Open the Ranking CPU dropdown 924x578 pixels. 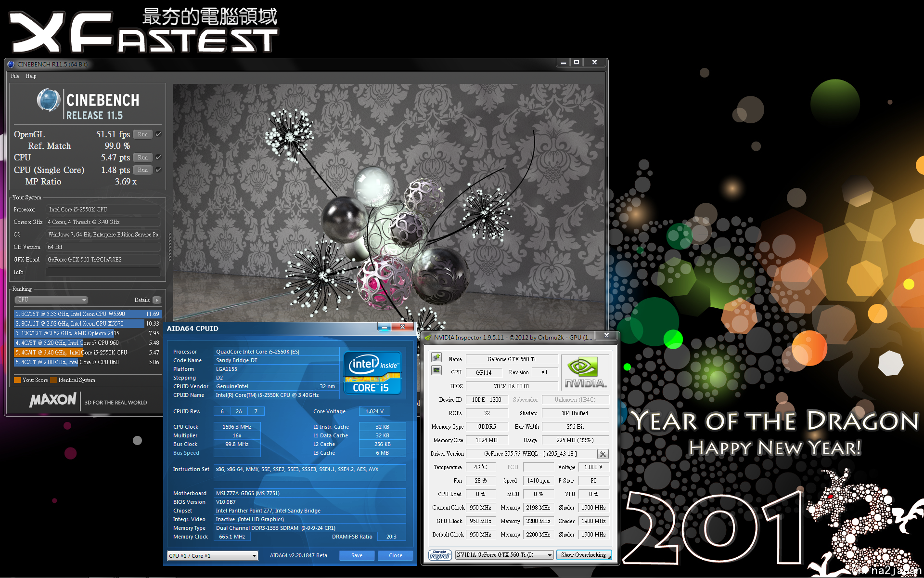tap(51, 300)
